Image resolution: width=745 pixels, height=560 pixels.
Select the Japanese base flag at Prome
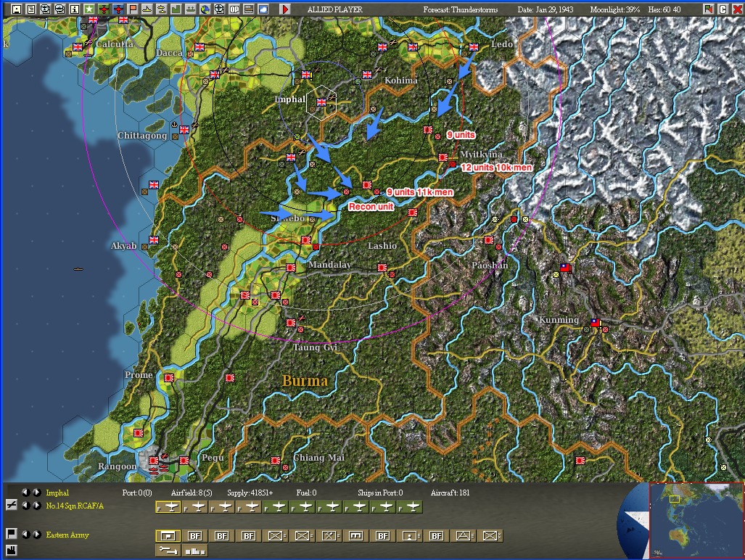coord(169,378)
